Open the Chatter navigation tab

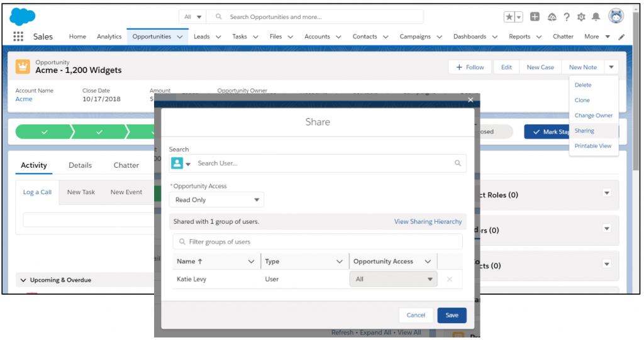(563, 36)
